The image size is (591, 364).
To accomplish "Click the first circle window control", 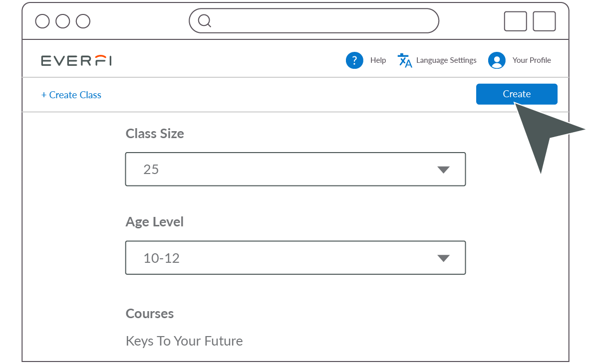I will 42,21.
